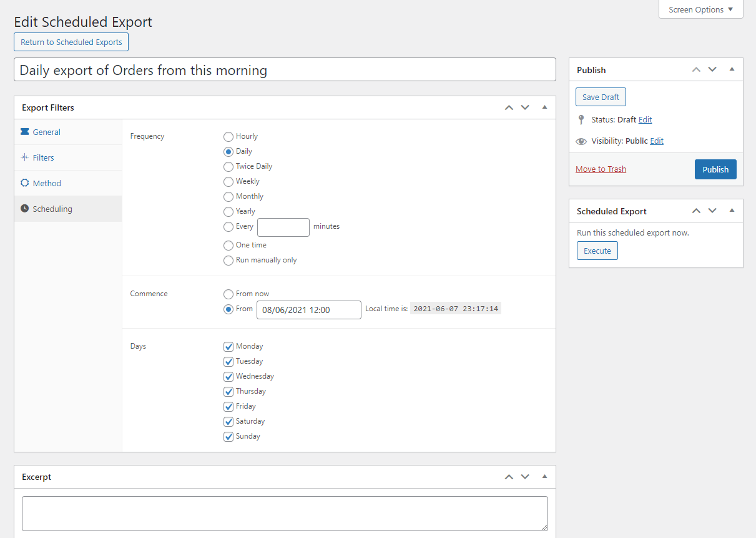
Task: Select Hourly frequency
Action: (x=228, y=137)
